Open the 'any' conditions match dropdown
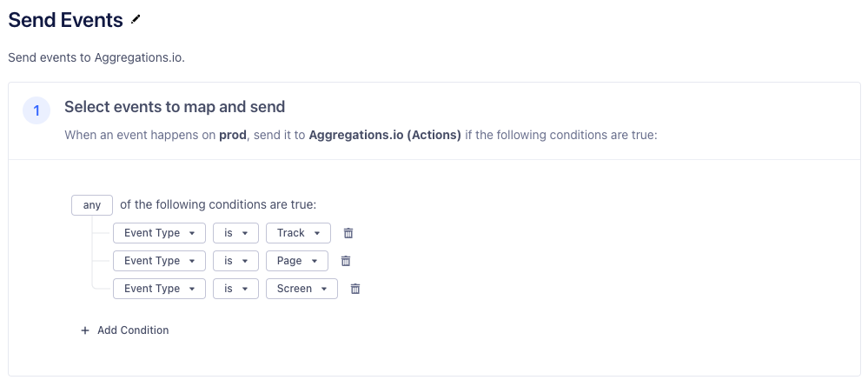868x380 pixels. [x=92, y=205]
